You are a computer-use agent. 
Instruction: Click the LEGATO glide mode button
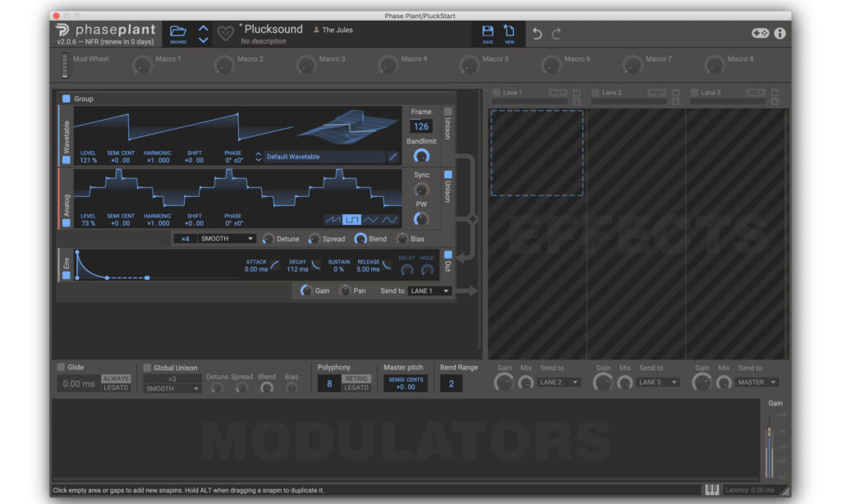[x=116, y=387]
